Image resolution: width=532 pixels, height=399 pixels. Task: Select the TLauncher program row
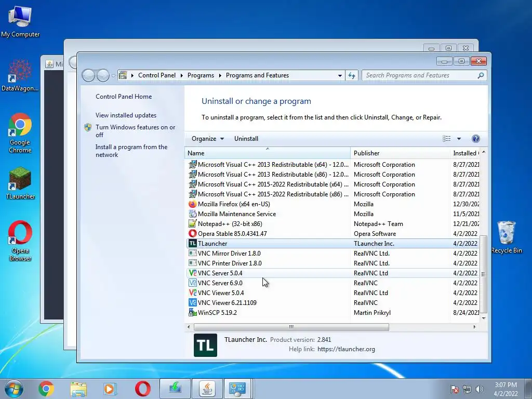332,243
